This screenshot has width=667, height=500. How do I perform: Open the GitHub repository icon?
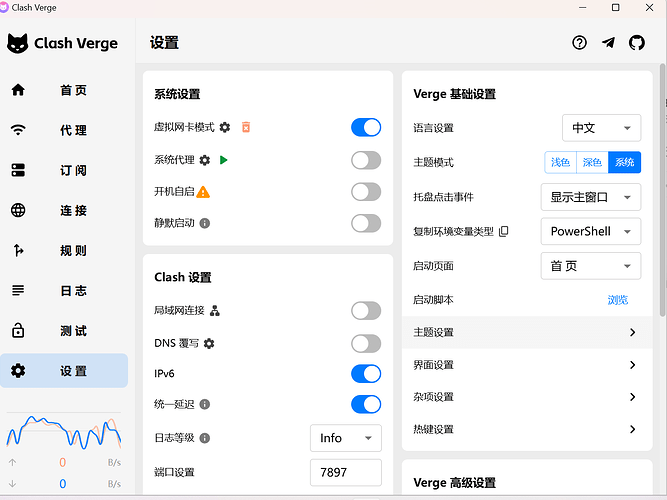[637, 43]
